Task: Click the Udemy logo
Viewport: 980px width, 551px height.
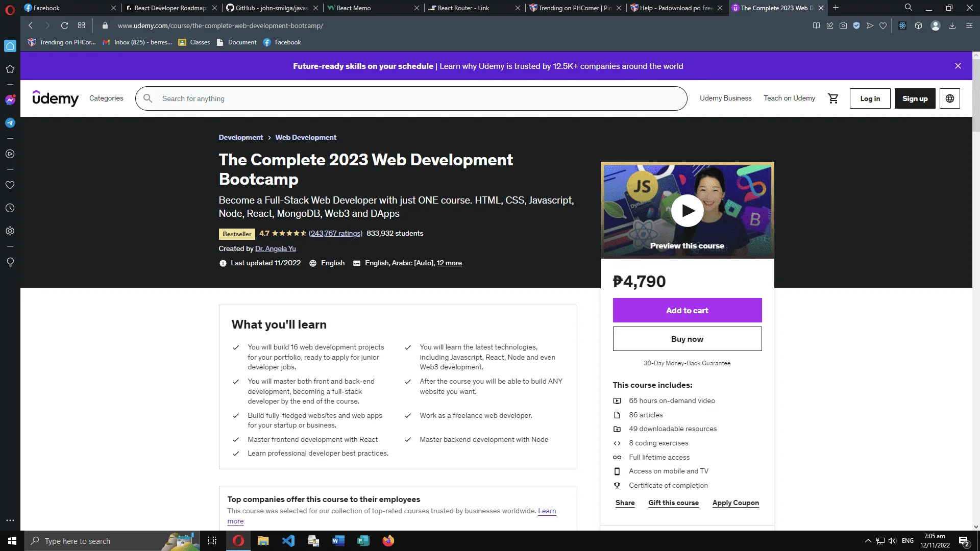Action: coord(56,98)
